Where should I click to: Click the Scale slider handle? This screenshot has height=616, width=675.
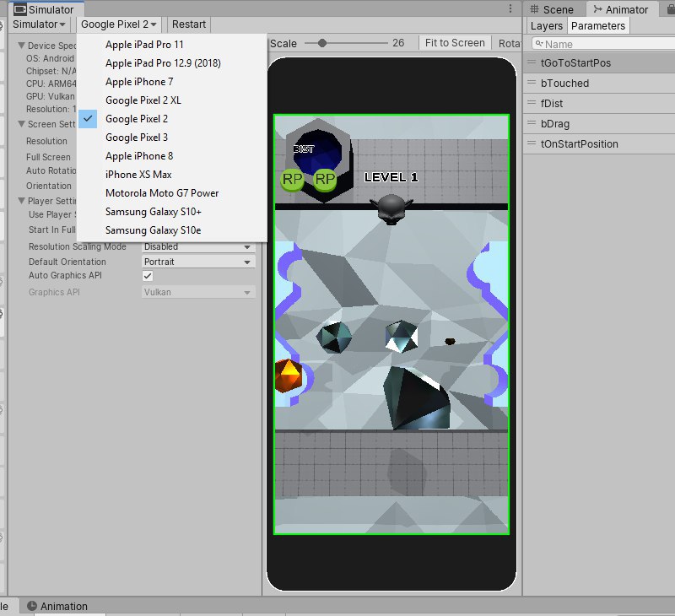click(x=322, y=43)
